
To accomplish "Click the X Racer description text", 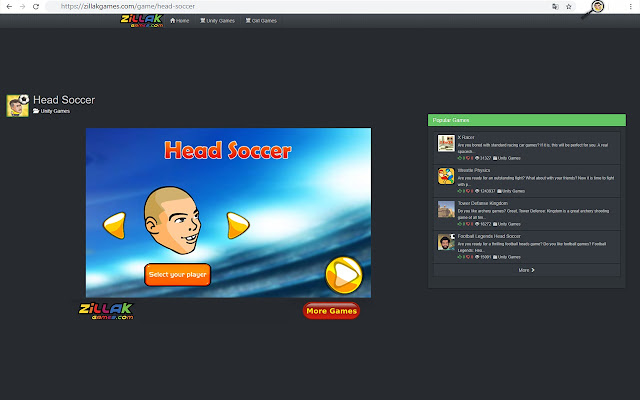I will pyautogui.click(x=533, y=148).
